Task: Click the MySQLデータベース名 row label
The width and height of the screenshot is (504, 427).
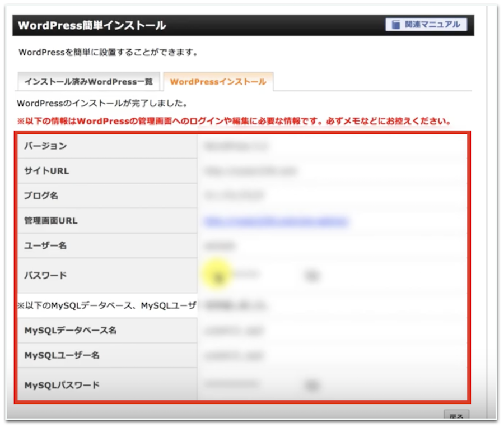Action: tap(71, 331)
